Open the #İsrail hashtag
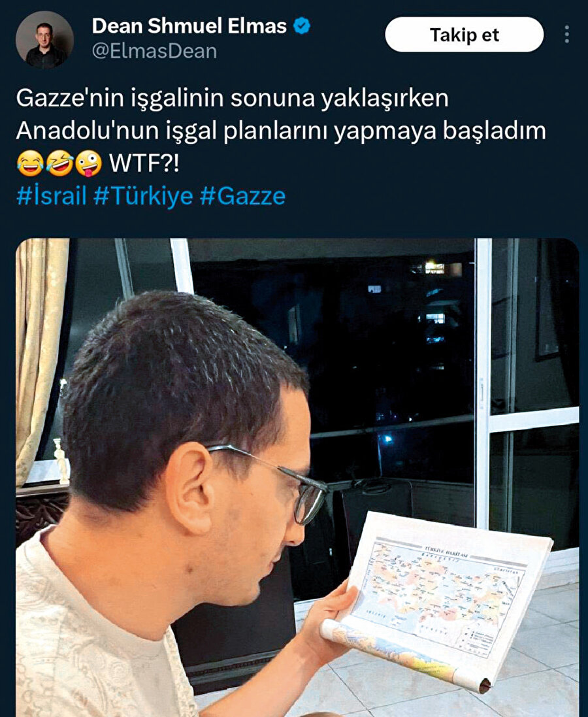Image resolution: width=588 pixels, height=717 pixels. [x=51, y=196]
